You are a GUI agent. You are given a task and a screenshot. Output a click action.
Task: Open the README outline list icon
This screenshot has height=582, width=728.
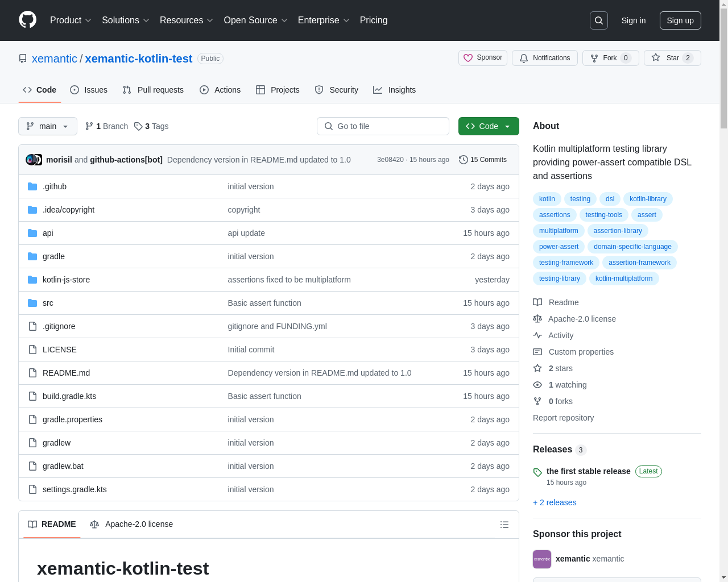[504, 525]
